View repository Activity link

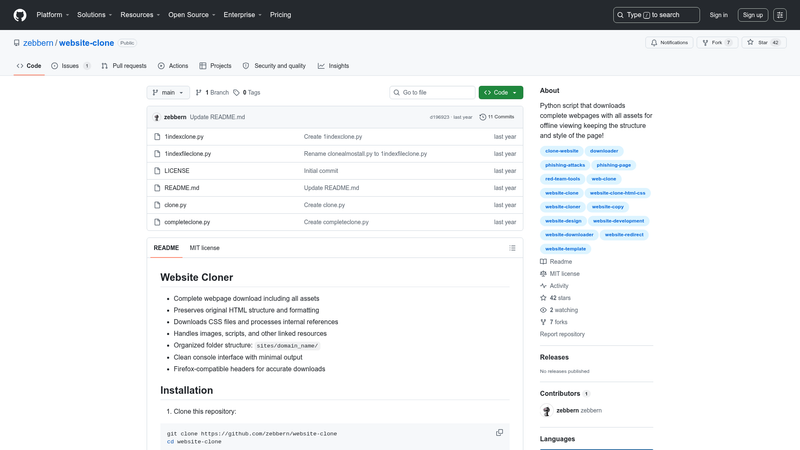pyautogui.click(x=554, y=286)
